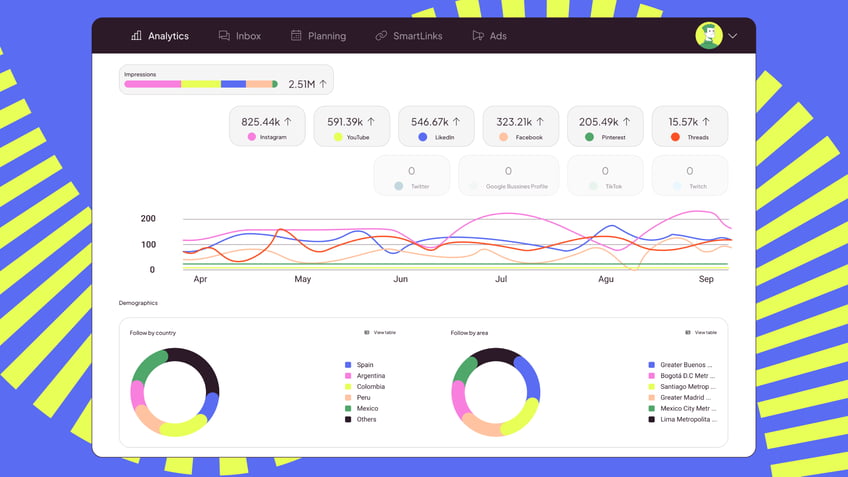Select the Ads tab
The height and width of the screenshot is (477, 848).
pyautogui.click(x=489, y=36)
